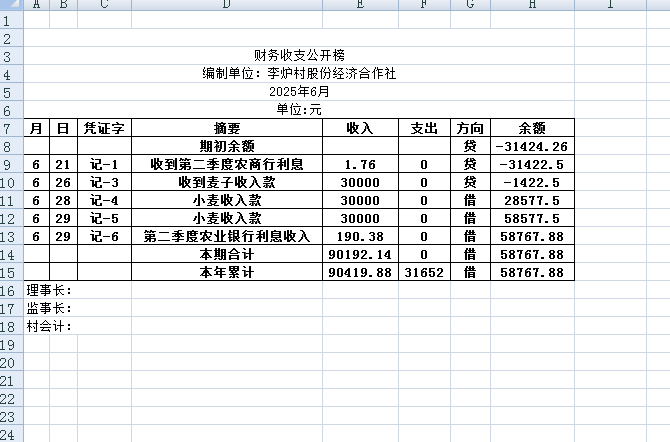
Task: Click the column H header
Action: pos(532,5)
